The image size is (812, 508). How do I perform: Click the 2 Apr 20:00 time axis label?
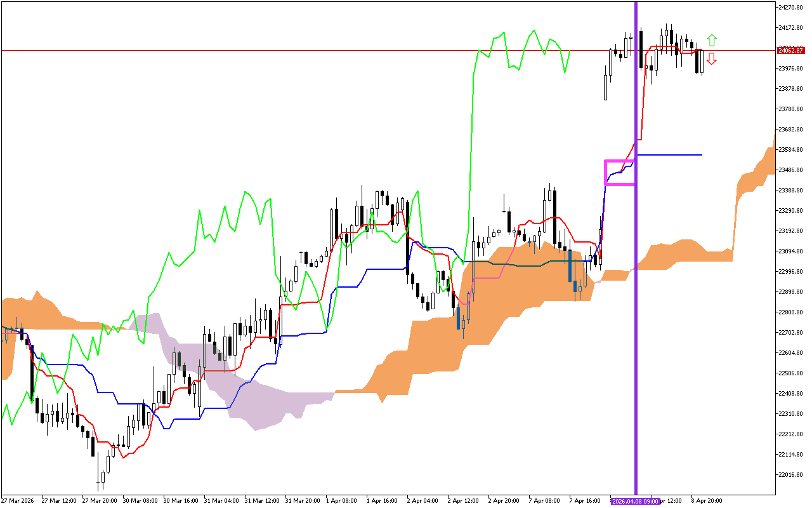coord(503,501)
